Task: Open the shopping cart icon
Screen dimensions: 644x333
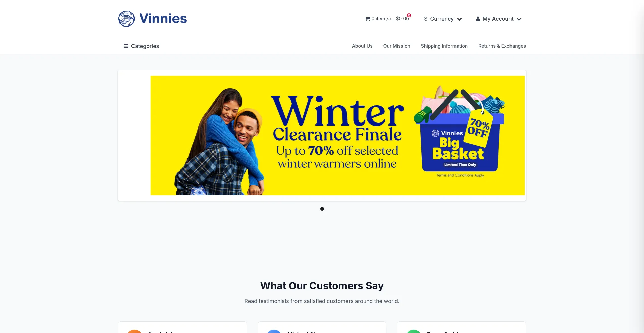Action: click(x=368, y=19)
